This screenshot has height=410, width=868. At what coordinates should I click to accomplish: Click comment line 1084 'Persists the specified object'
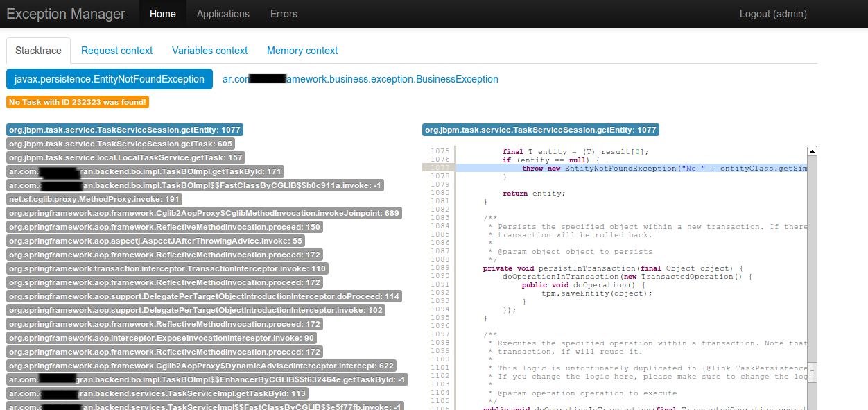pos(648,226)
